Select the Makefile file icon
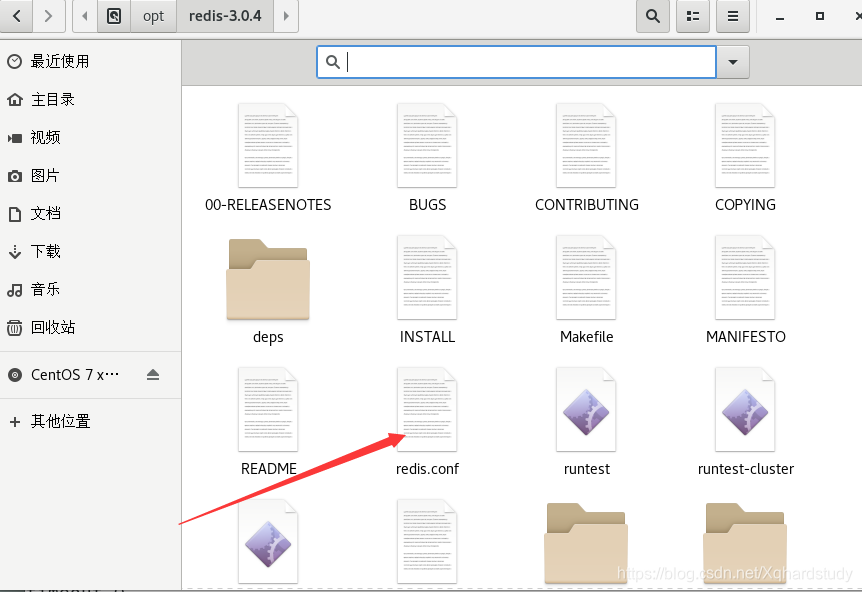 586,278
